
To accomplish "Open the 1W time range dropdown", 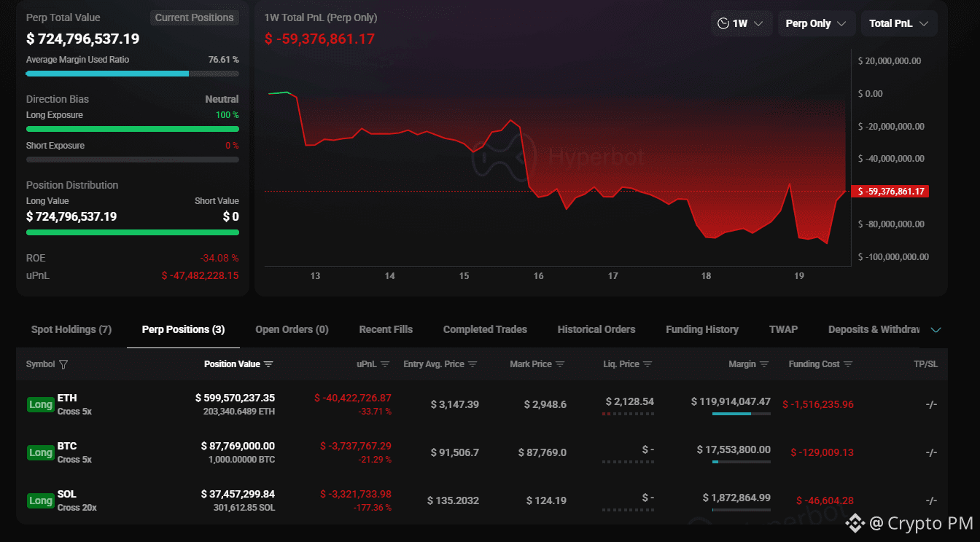I will tap(742, 23).
